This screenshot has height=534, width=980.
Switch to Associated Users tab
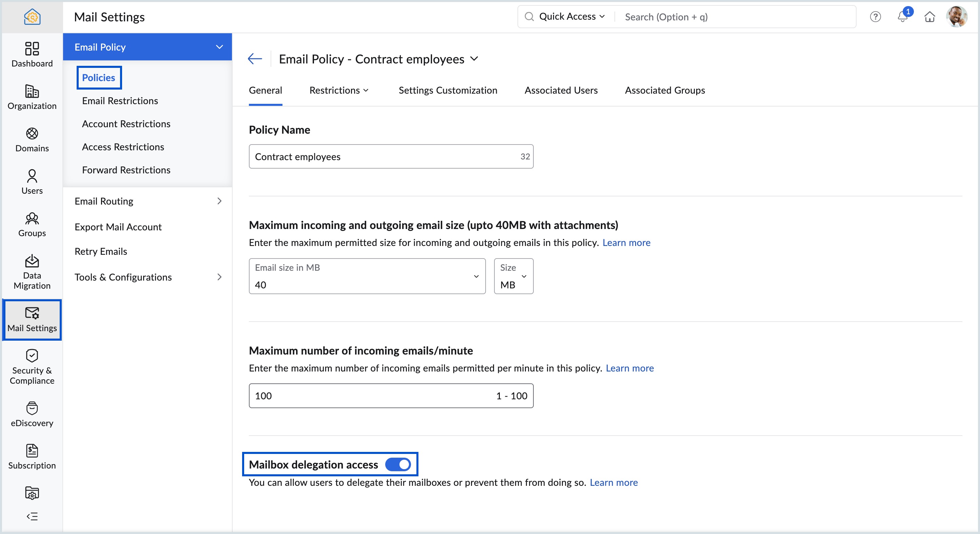click(561, 90)
